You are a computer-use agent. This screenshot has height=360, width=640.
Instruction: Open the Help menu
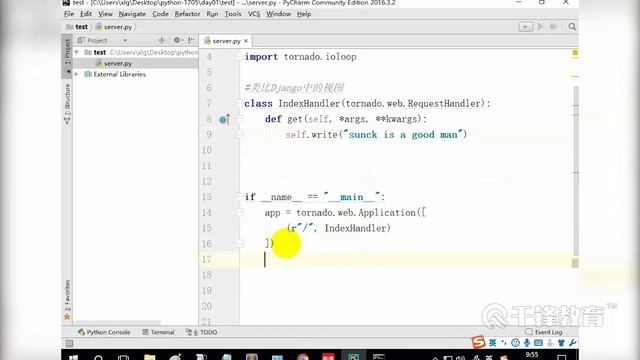tap(304, 14)
